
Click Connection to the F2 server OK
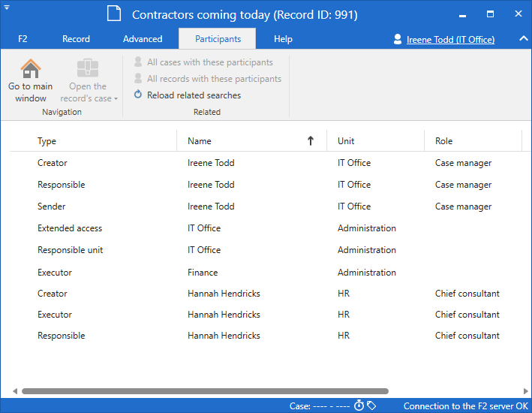(x=465, y=406)
